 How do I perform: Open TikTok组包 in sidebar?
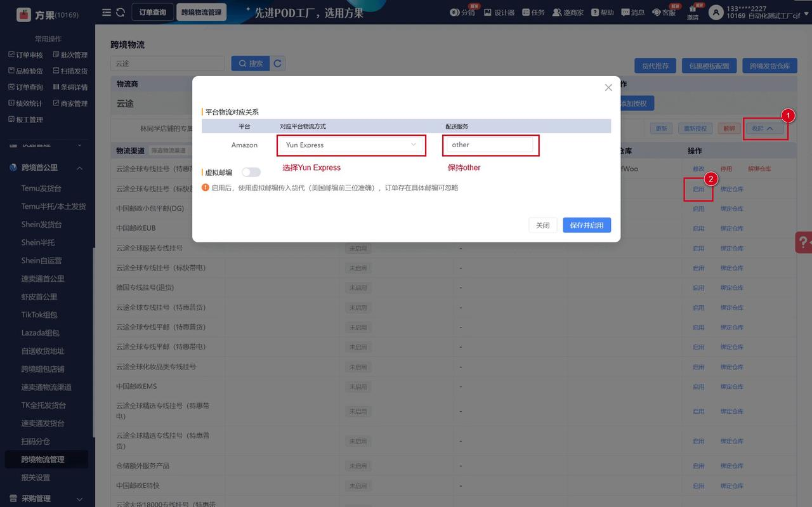coord(39,315)
